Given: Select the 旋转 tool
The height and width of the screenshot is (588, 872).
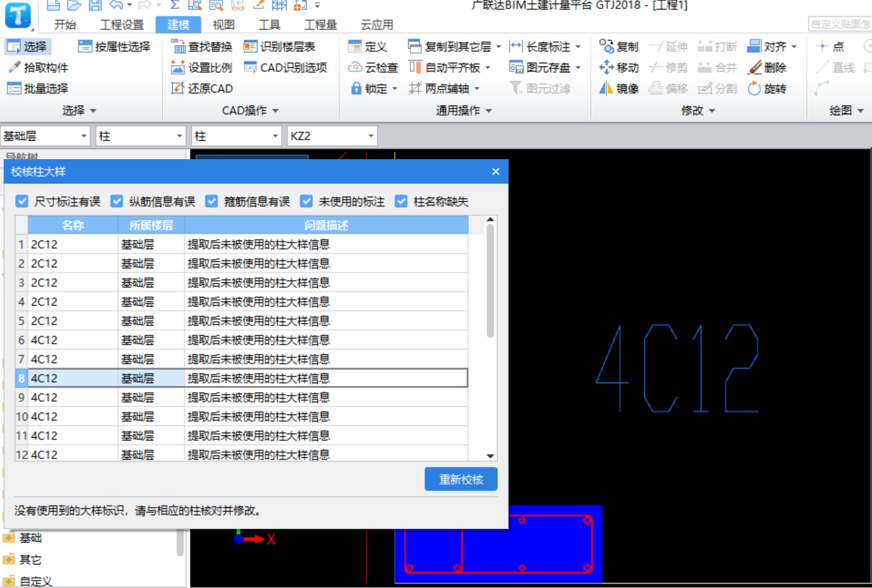Looking at the screenshot, I should 767,89.
